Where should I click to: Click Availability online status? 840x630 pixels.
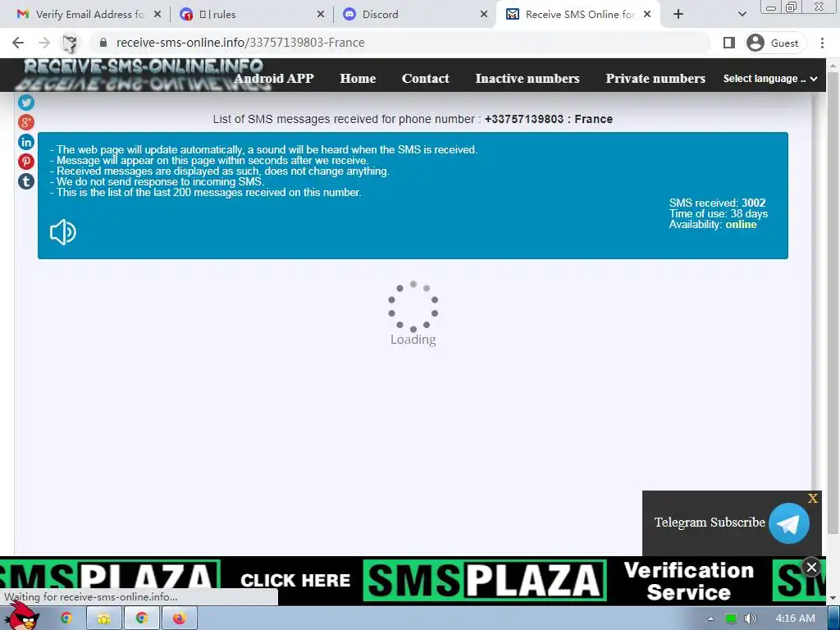(713, 224)
